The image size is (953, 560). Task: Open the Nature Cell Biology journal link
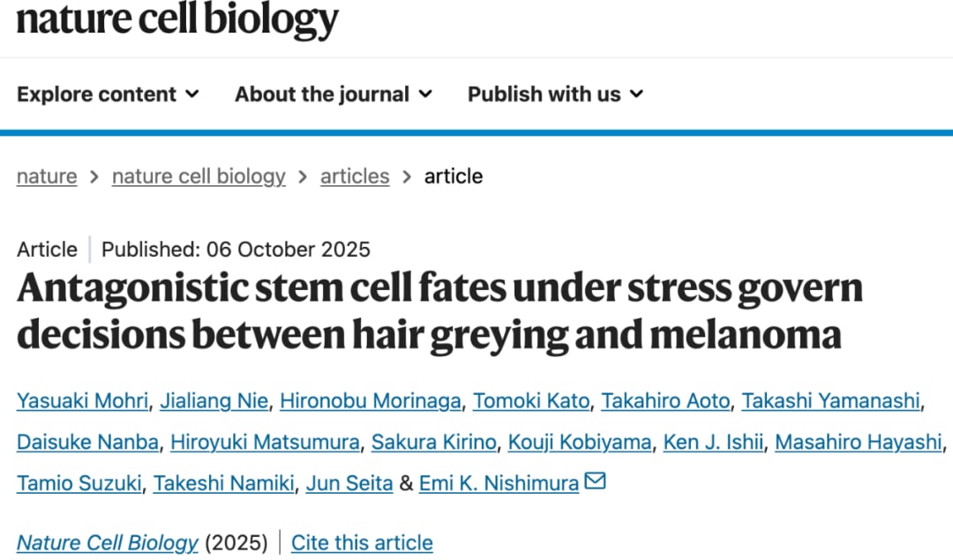[108, 542]
